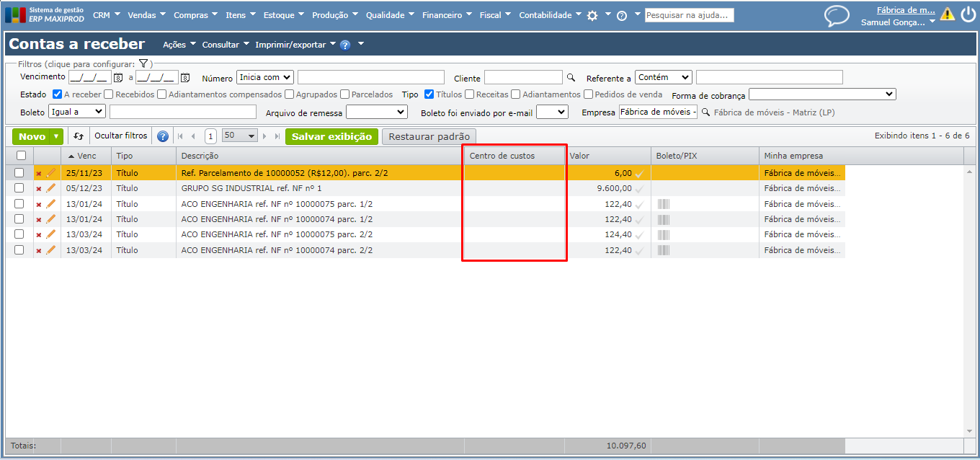
Task: Enable the Recebidos checkbox
Action: pos(109,94)
